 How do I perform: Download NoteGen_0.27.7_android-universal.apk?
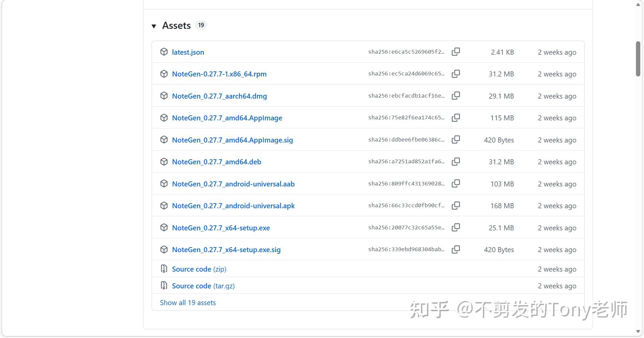[233, 206]
